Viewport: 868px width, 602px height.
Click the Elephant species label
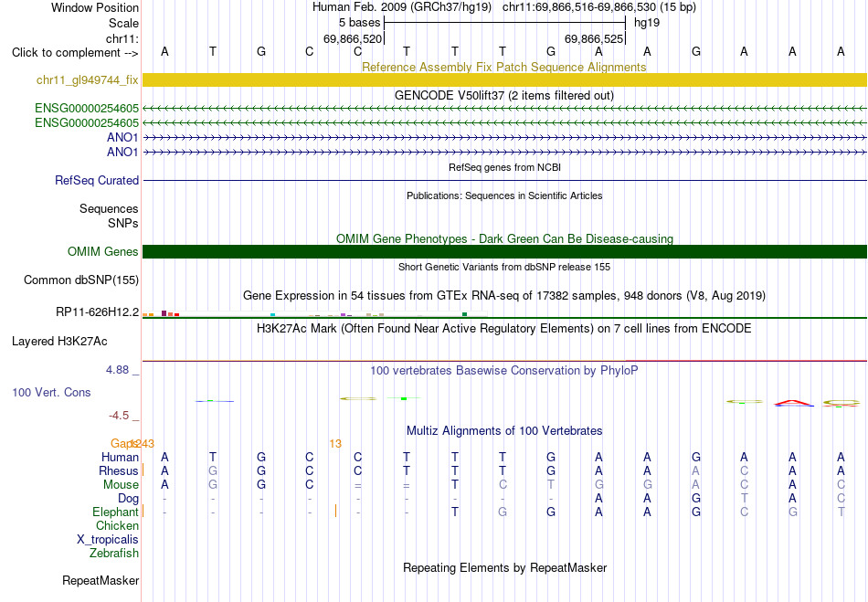[116, 512]
